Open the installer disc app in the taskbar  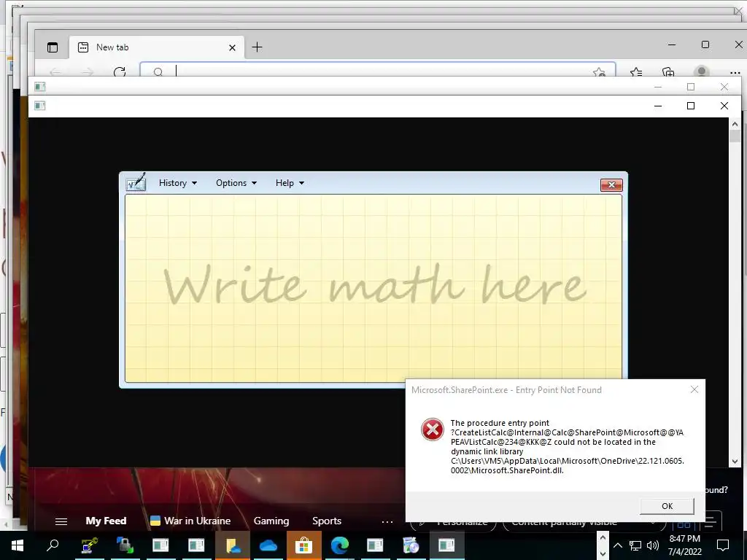click(x=411, y=545)
